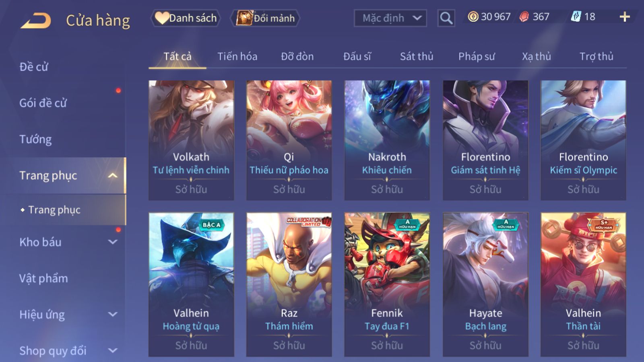
Task: Switch to the Sát thủ tab
Action: pos(417,56)
